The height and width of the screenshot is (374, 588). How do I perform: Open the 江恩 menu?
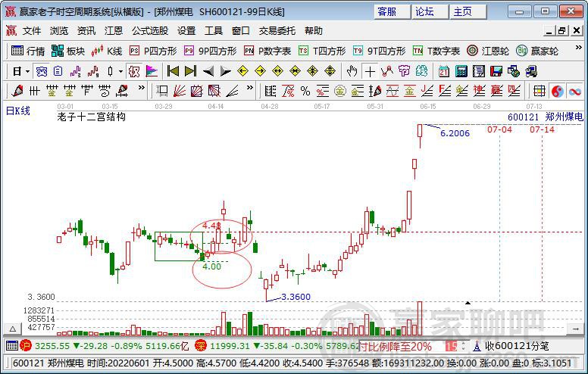click(x=114, y=31)
